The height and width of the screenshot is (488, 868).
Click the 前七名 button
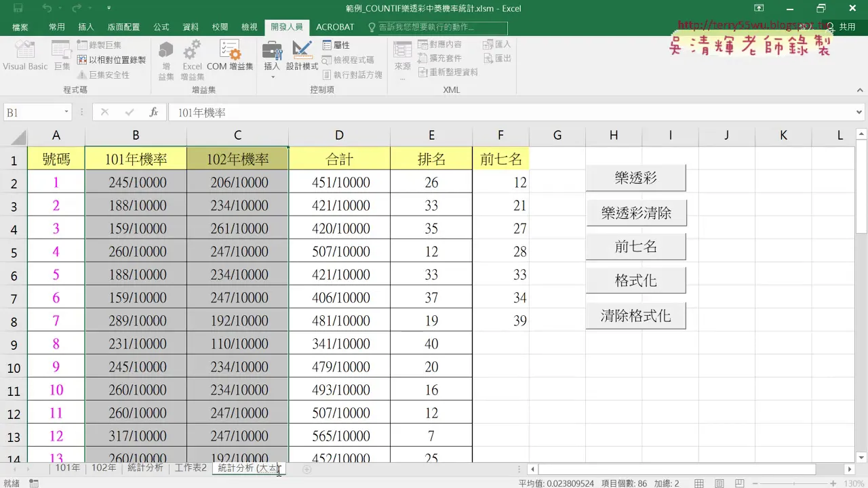coord(636,247)
